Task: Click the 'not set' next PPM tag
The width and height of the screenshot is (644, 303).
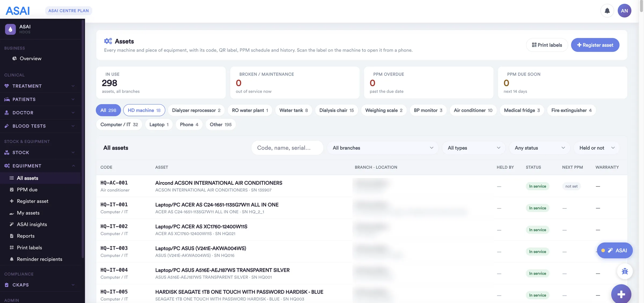Action: coord(571,186)
